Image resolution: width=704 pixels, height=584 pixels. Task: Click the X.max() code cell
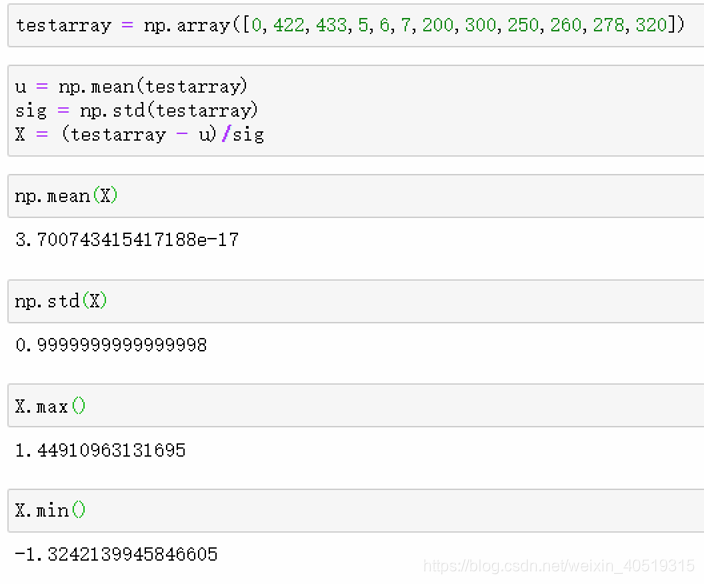point(356,406)
